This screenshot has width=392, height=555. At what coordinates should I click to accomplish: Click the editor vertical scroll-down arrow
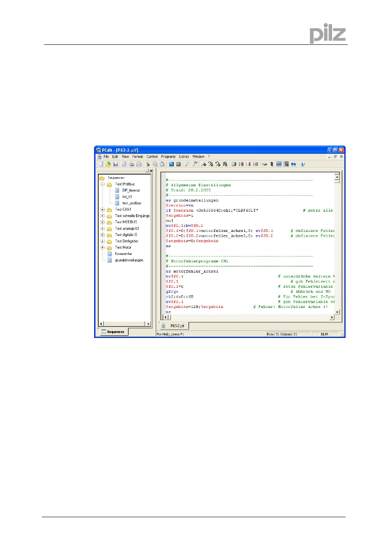(x=337, y=312)
